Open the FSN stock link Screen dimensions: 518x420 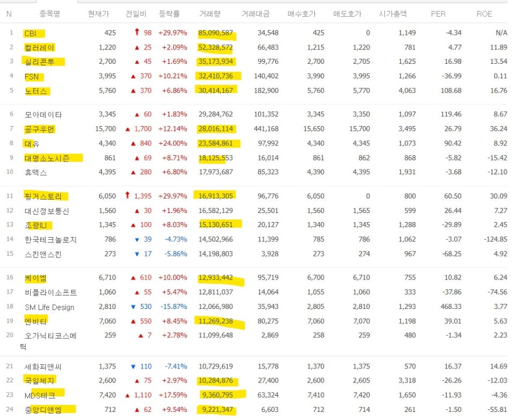(x=32, y=77)
